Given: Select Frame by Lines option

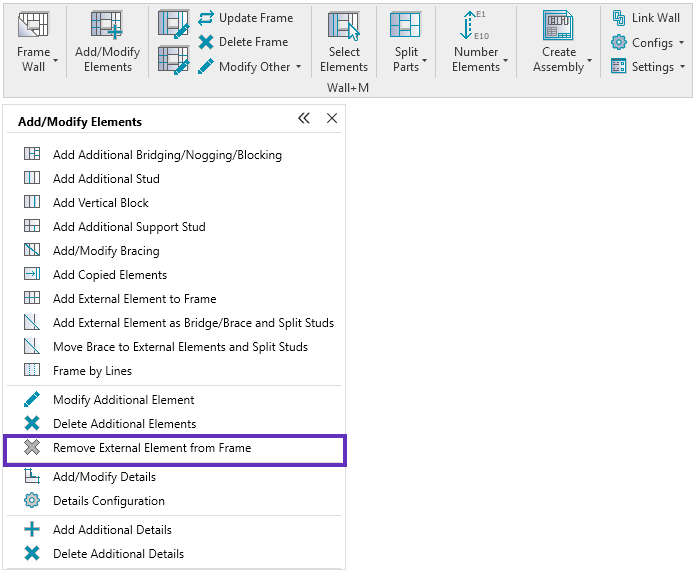Looking at the screenshot, I should pos(92,371).
